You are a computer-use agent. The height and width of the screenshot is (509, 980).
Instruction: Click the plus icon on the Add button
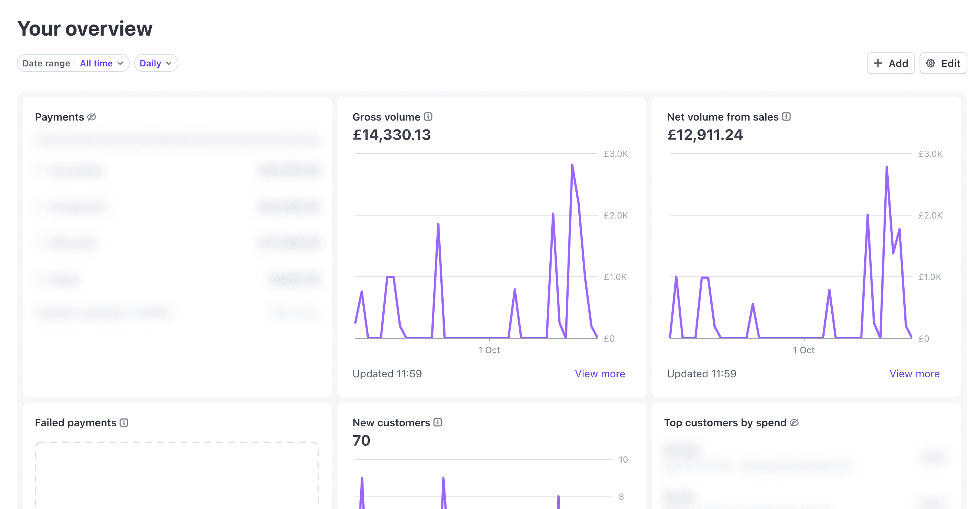(878, 63)
